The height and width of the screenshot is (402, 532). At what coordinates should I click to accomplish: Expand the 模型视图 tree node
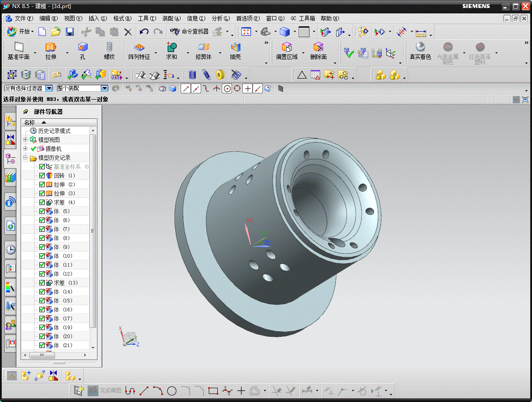(25, 140)
